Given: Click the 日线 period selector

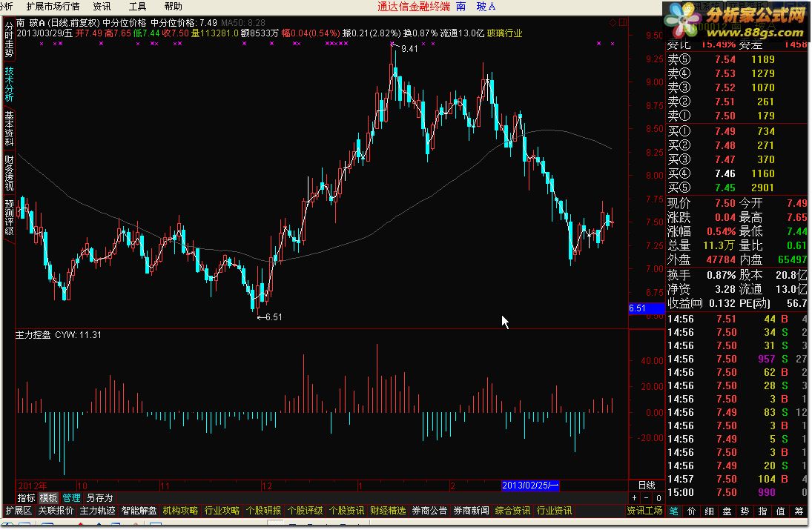Looking at the screenshot, I should coord(647,486).
